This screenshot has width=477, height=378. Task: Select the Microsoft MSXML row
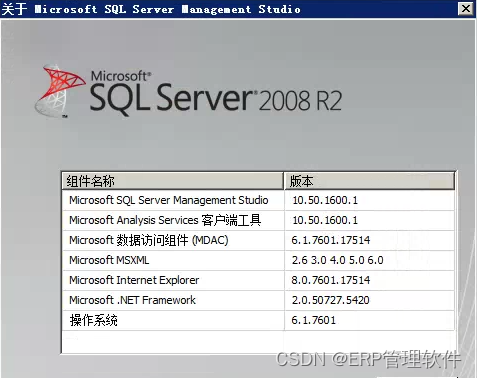(x=258, y=260)
